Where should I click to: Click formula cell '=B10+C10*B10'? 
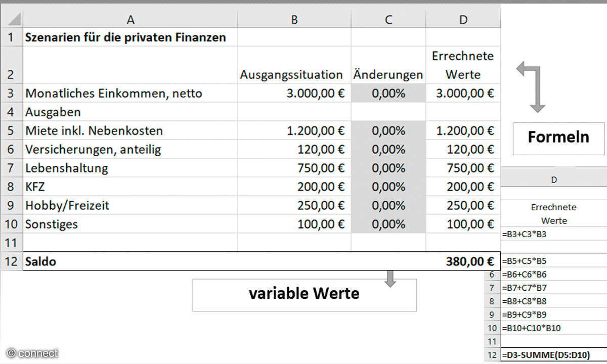click(x=553, y=328)
